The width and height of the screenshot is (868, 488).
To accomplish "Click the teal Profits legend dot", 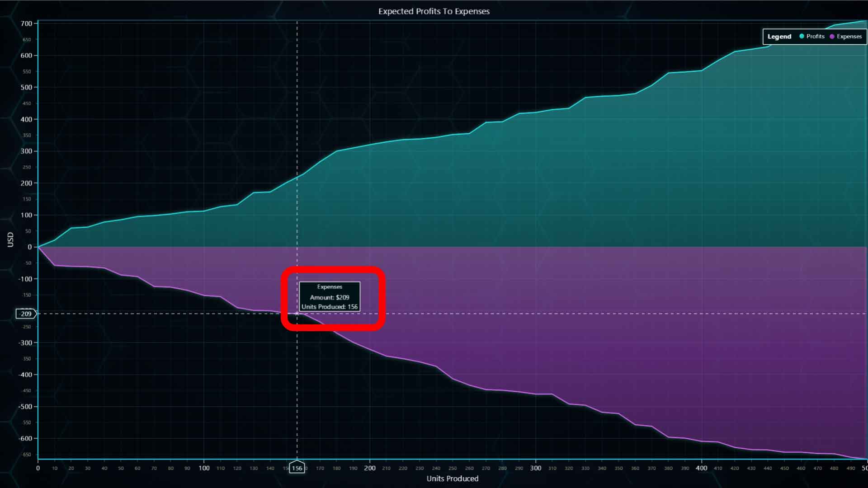I will click(x=802, y=37).
